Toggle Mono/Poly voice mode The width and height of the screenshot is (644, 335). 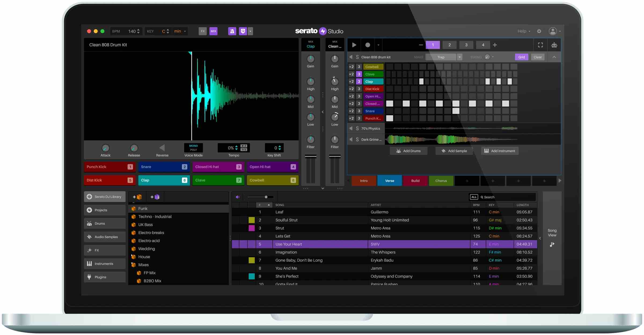pos(193,148)
